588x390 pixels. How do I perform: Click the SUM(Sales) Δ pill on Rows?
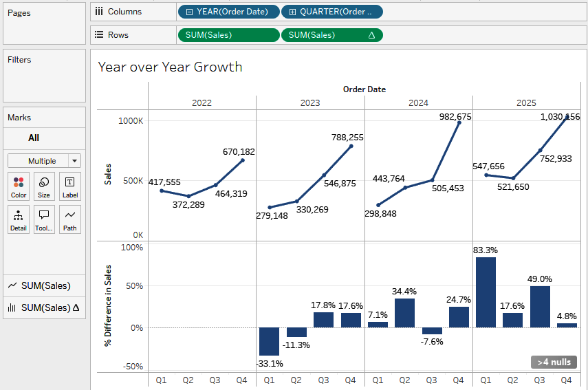click(x=331, y=35)
